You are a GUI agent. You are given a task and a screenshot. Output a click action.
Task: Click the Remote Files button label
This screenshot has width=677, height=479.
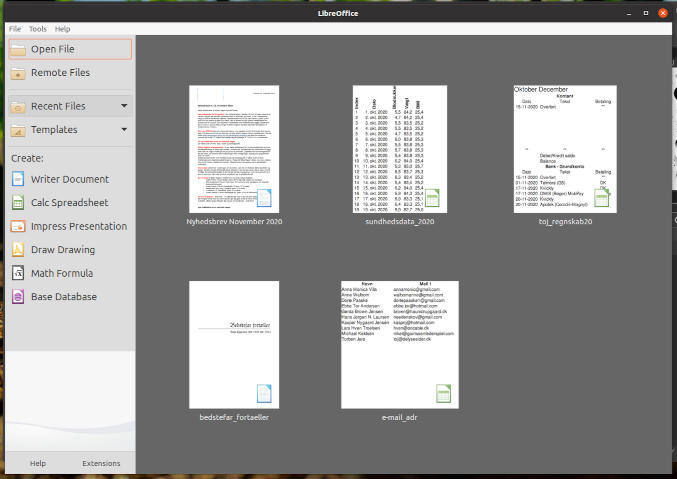click(x=60, y=73)
